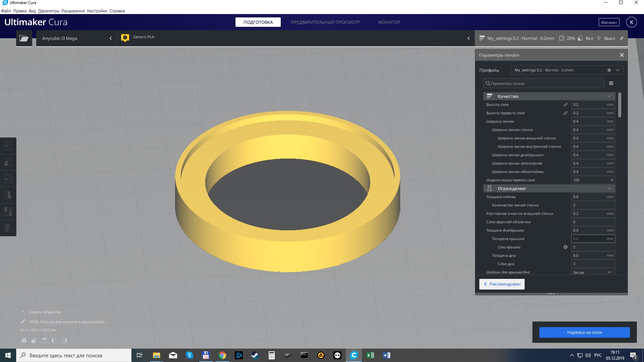Switch to top view cube icon
The height and width of the screenshot is (362, 644).
pyautogui.click(x=44, y=341)
